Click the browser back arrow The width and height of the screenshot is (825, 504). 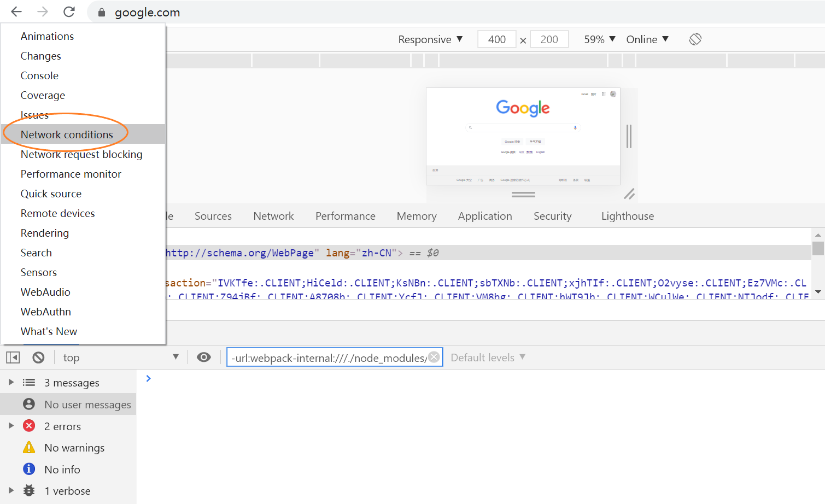(16, 11)
